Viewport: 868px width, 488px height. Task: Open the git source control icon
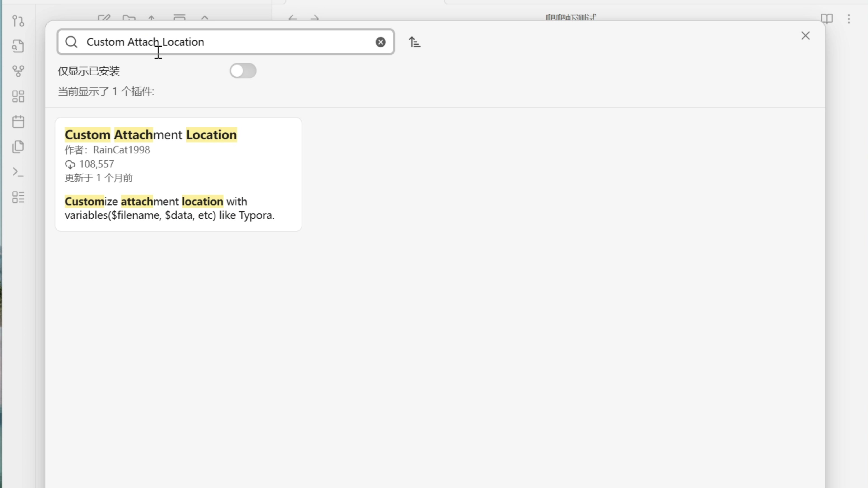[18, 21]
